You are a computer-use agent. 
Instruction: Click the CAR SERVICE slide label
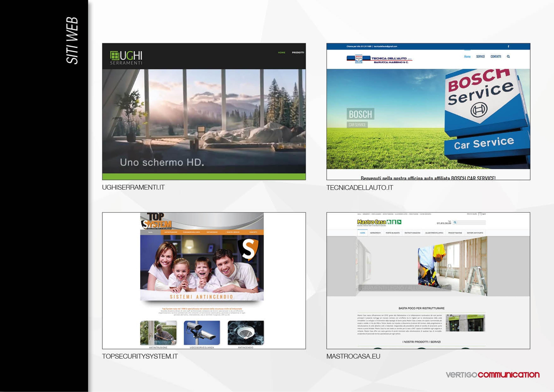(x=357, y=125)
